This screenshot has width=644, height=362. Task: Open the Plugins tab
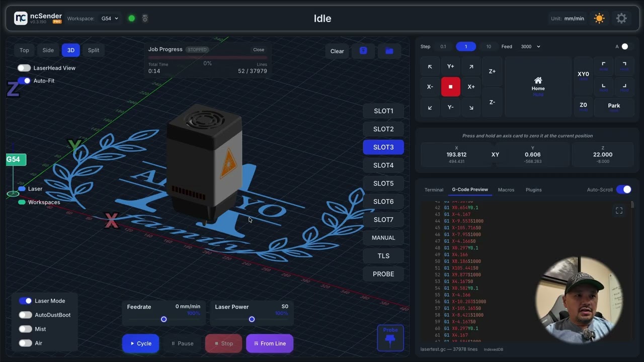tap(533, 190)
